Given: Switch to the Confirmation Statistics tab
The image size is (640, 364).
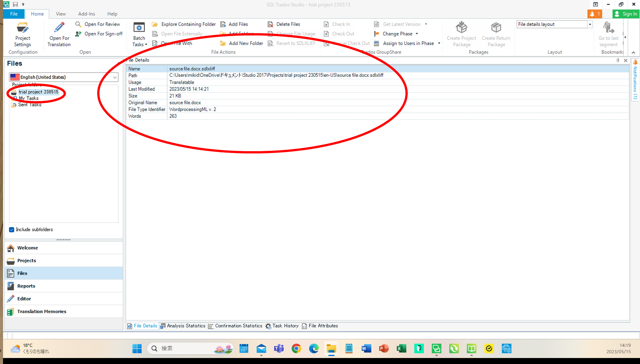Looking at the screenshot, I should [x=235, y=326].
